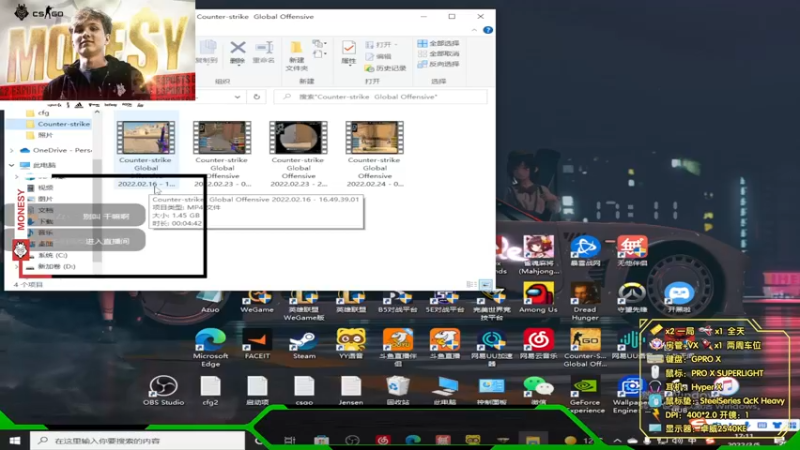Open the Microsoft Edge desktop shortcut
The width and height of the screenshot is (800, 450).
[x=210, y=347]
